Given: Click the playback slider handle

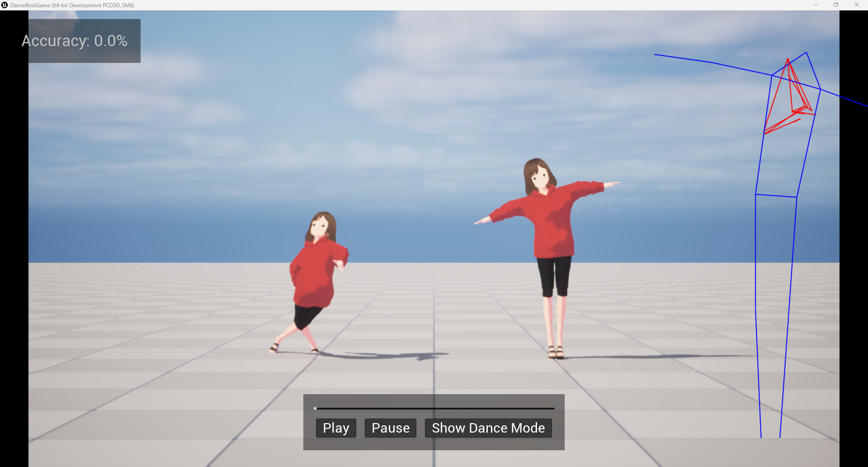Looking at the screenshot, I should [x=315, y=408].
